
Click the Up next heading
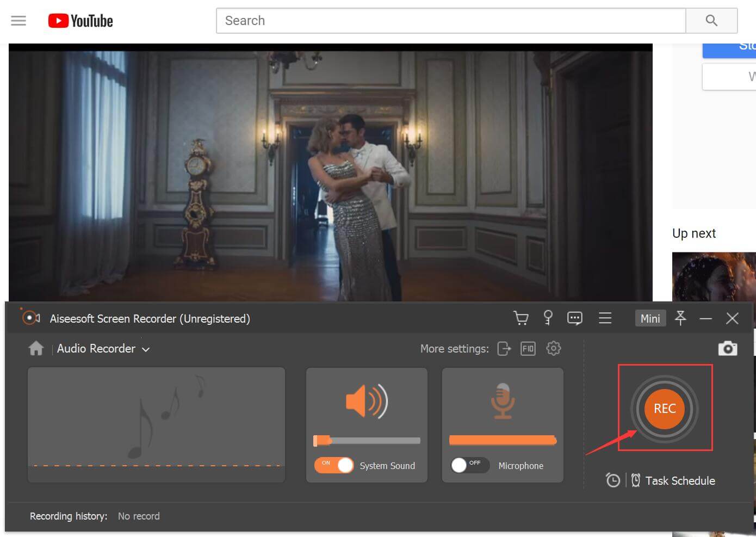click(x=694, y=233)
